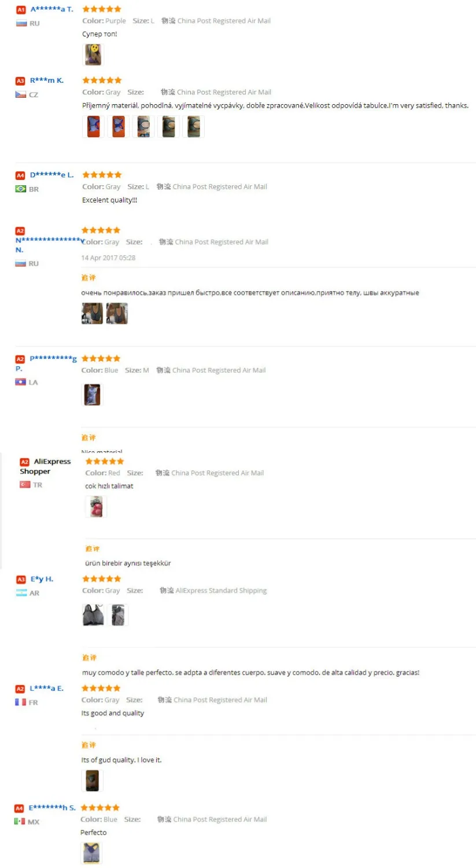Open last photo in R***m K.'s review
Screen dimensions: 476x868
[x=194, y=126]
